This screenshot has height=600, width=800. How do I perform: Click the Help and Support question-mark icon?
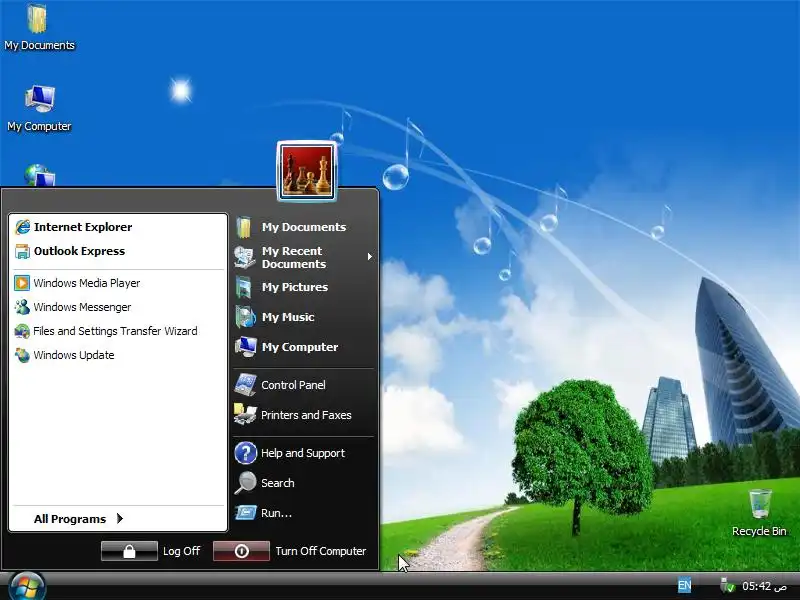click(245, 453)
